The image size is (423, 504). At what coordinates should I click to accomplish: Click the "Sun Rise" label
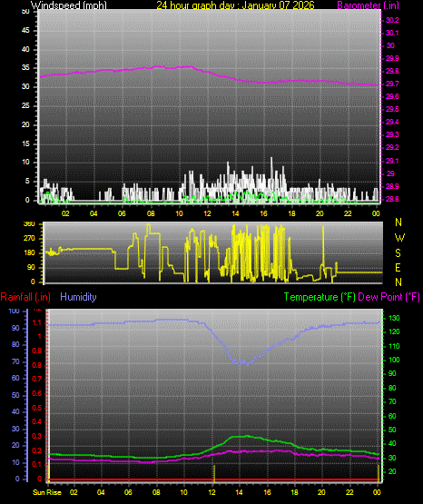[x=47, y=492]
